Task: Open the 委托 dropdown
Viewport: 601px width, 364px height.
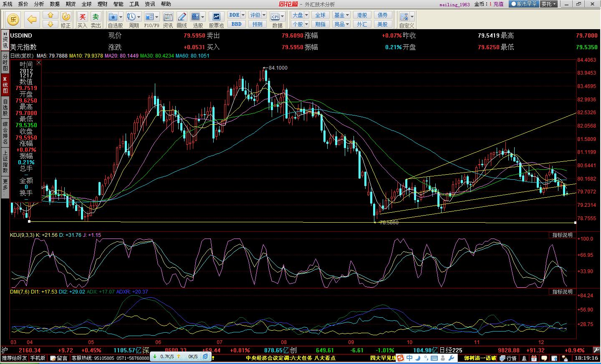Action: pos(548,4)
